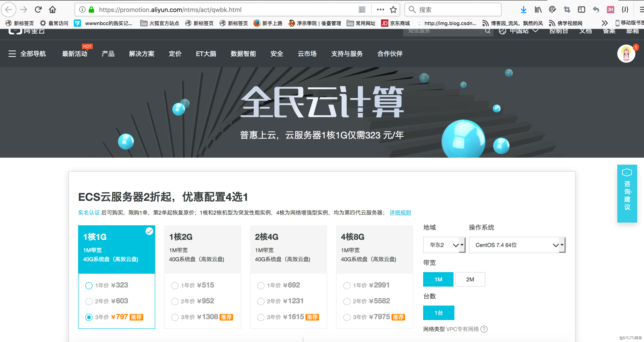Image resolution: width=644 pixels, height=342 pixels.
Task: Toggle the sidebar panel icon
Action: pos(582,10)
